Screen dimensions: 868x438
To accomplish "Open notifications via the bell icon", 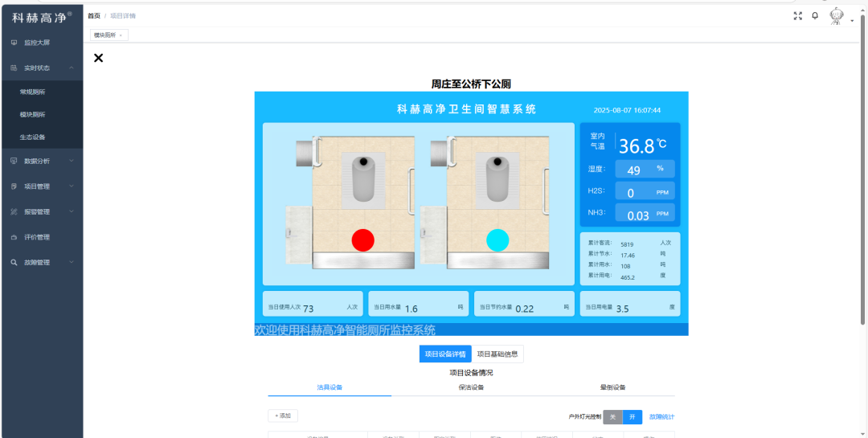I will point(815,16).
